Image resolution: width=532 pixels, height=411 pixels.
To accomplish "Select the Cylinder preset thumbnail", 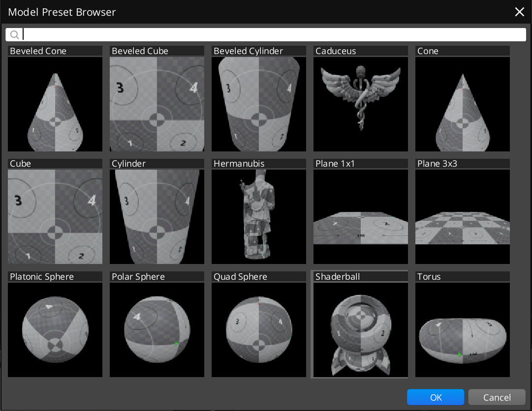I will pyautogui.click(x=157, y=217).
